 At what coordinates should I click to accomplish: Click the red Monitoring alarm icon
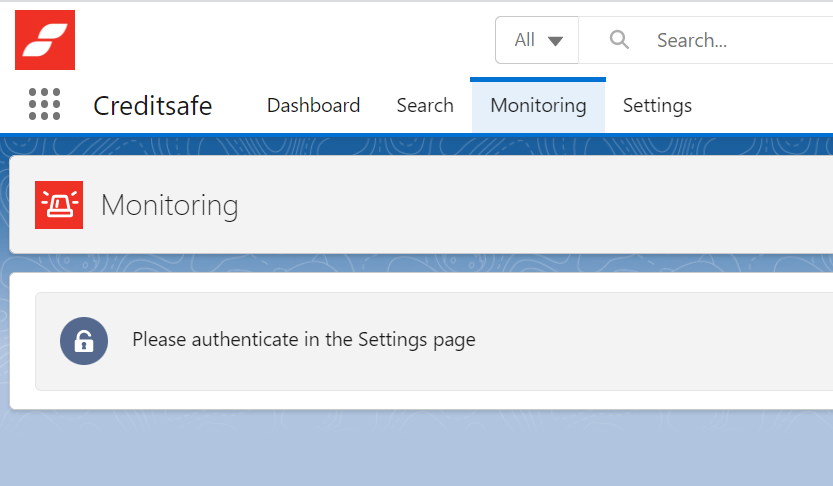pos(59,205)
